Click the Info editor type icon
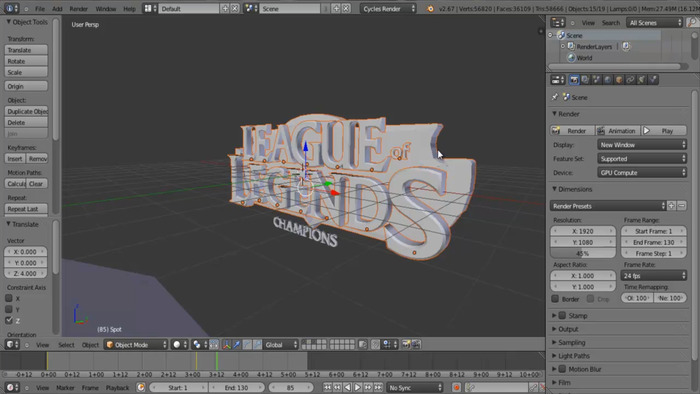This screenshot has height=394, width=700. (x=11, y=8)
